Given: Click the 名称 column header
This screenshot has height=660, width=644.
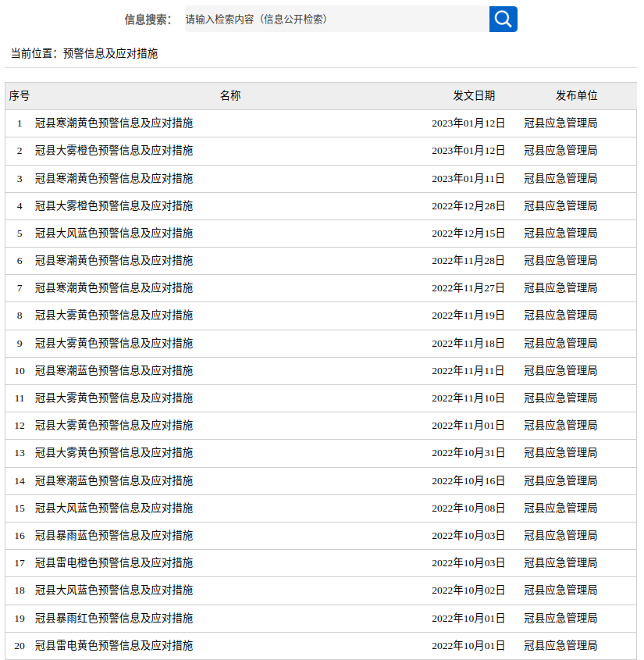Looking at the screenshot, I should coord(230,95).
